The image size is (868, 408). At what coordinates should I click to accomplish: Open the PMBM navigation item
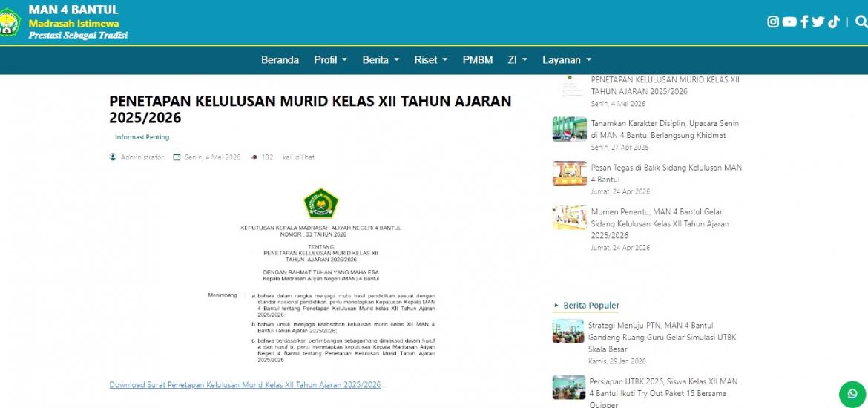478,60
